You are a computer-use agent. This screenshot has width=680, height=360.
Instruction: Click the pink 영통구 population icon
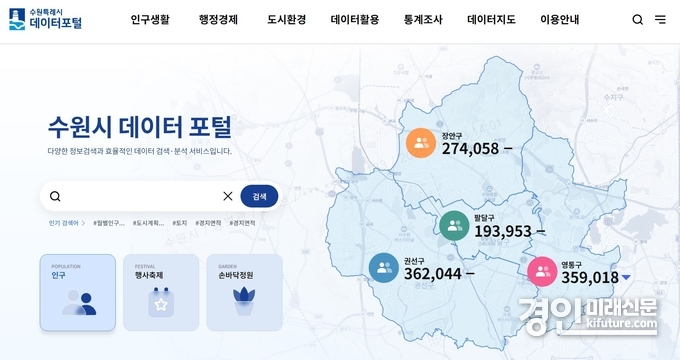[542, 272]
